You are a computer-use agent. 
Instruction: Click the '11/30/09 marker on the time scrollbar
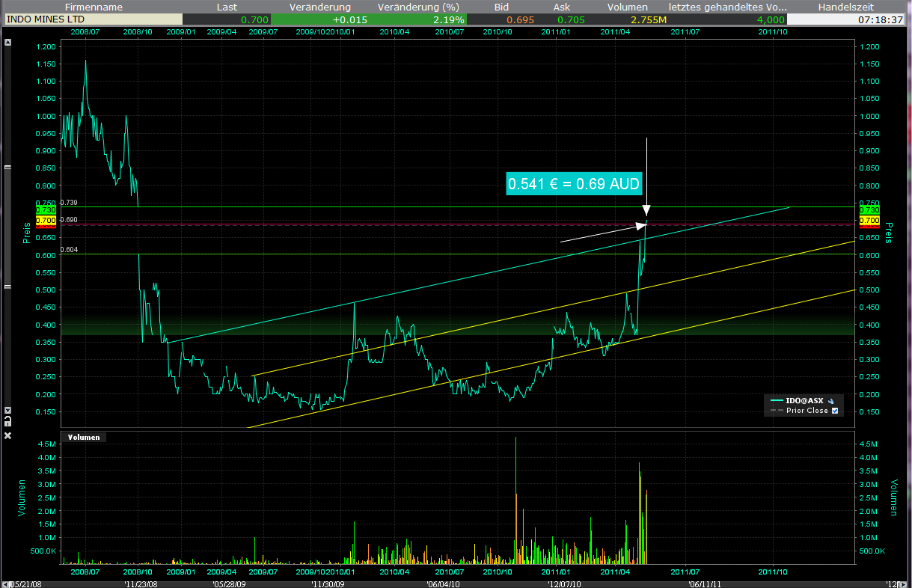pyautogui.click(x=327, y=584)
